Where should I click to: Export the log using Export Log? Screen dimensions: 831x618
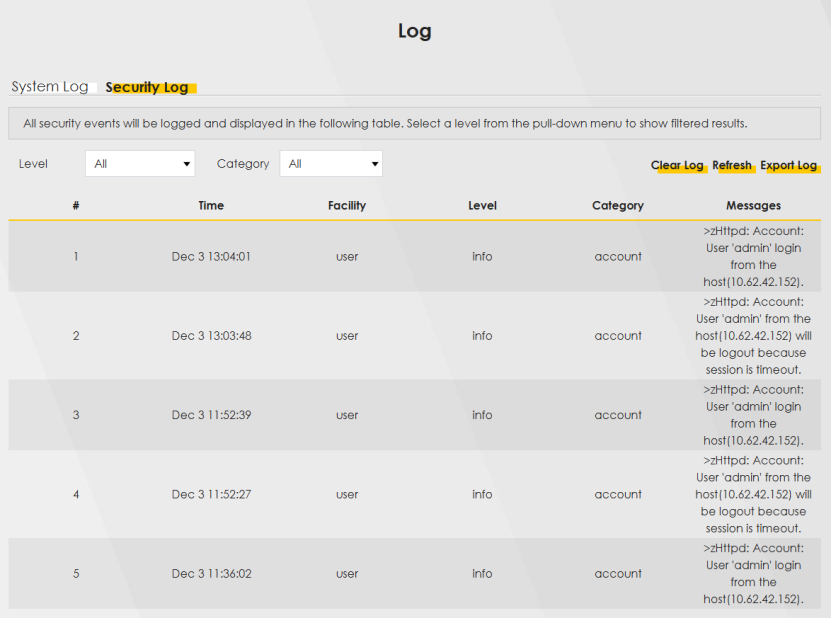(x=788, y=165)
